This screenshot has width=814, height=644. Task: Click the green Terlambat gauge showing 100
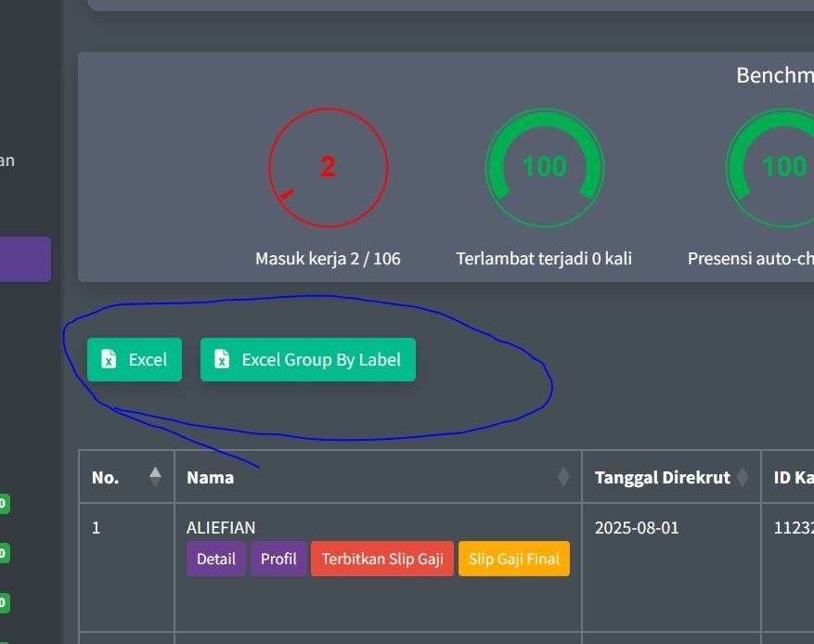click(544, 168)
